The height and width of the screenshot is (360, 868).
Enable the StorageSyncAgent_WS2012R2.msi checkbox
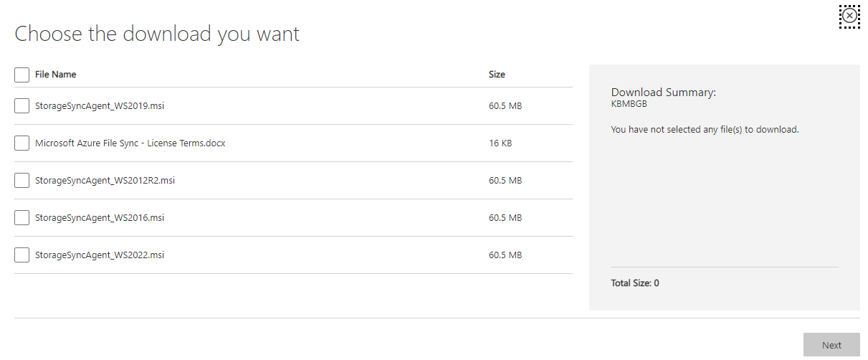point(22,181)
